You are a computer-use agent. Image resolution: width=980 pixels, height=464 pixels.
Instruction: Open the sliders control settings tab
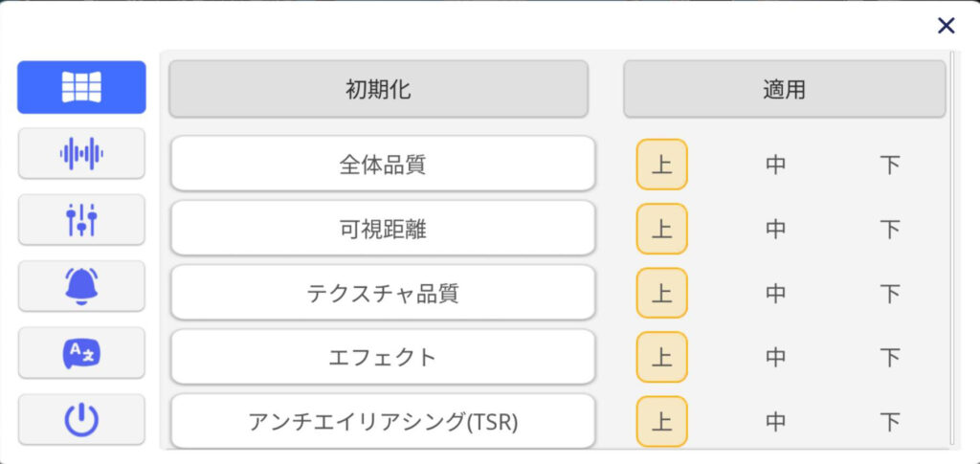pyautogui.click(x=81, y=219)
